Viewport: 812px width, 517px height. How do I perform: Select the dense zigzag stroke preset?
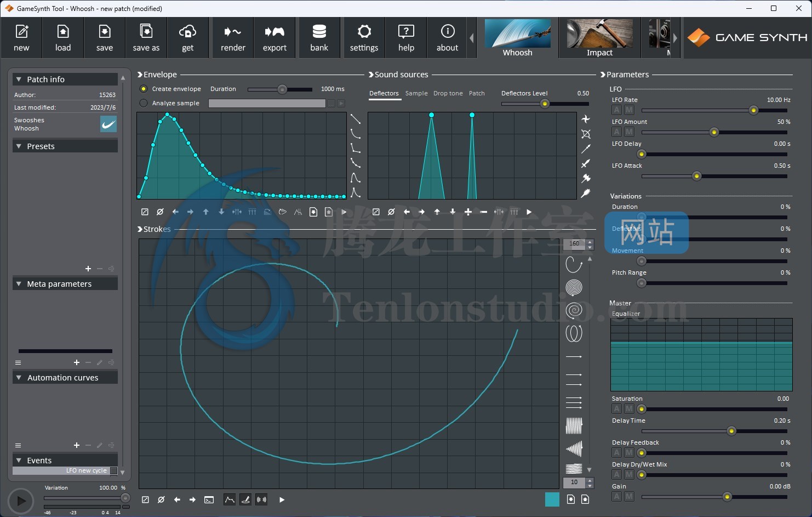point(574,426)
